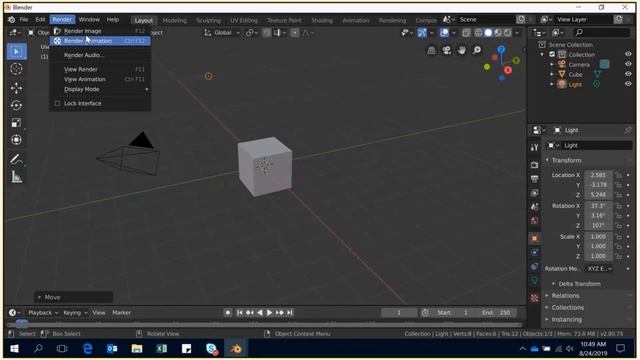Switch to the Shading workspace tab
Viewport: 640px width, 360px height.
(x=322, y=20)
